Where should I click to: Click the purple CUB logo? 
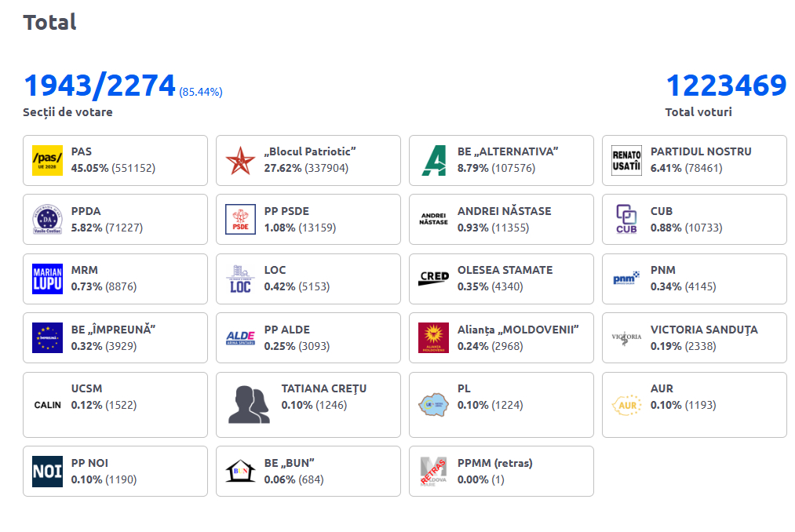click(626, 220)
